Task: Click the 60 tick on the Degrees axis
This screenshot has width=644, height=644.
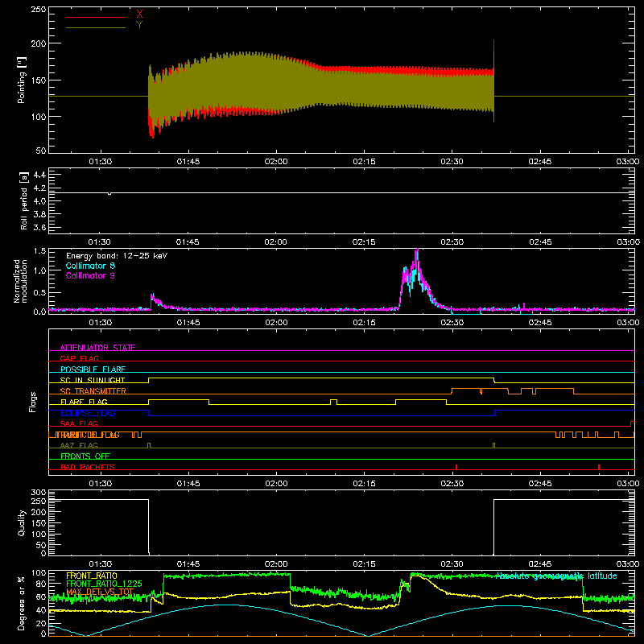Action: point(41,597)
